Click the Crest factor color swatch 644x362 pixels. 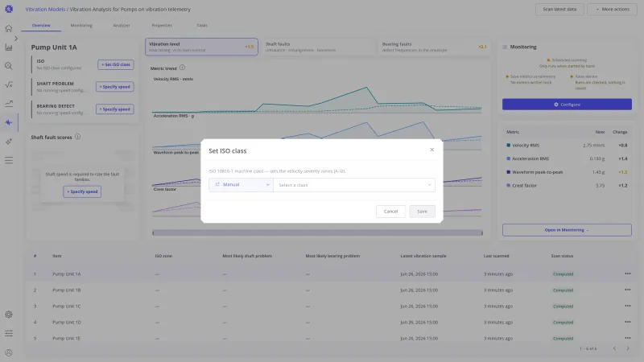509,186
